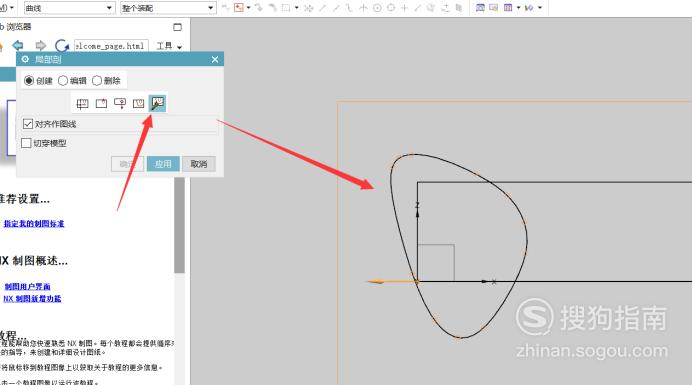Screen dimensions: 692x385
Task: Choose the 删除 radio option
Action: click(106, 81)
